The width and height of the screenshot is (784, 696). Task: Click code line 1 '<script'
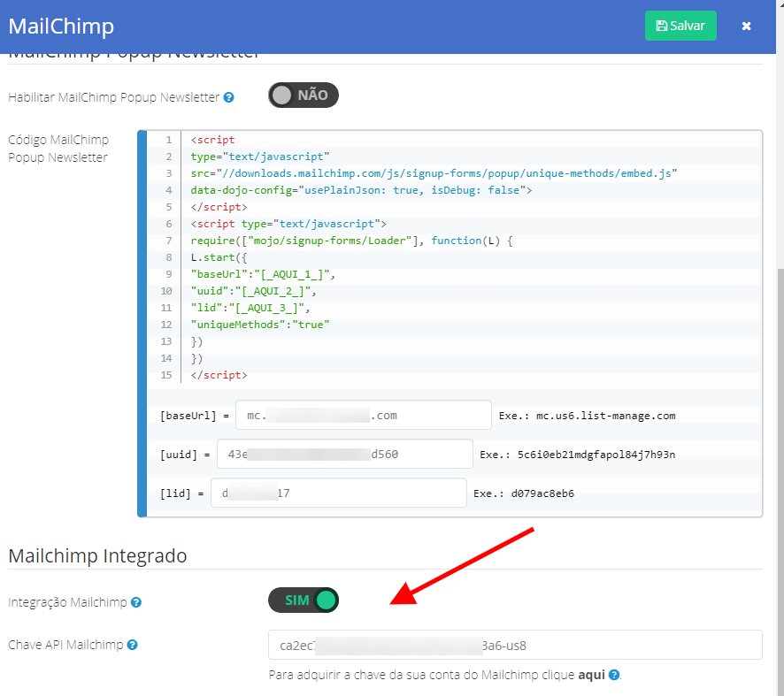point(212,140)
